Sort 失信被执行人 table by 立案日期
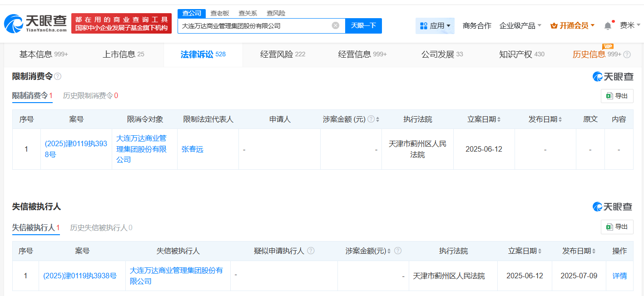Viewport: 644px width, 296px height. click(540, 251)
